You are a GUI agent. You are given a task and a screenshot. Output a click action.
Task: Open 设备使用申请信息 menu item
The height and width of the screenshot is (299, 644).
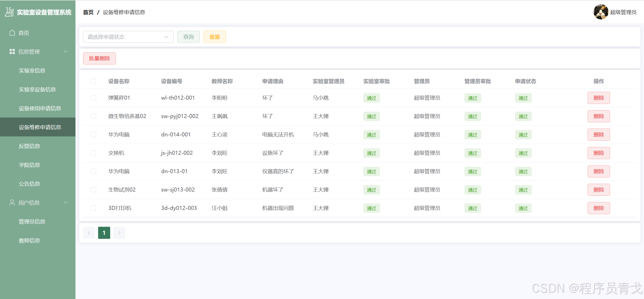40,108
